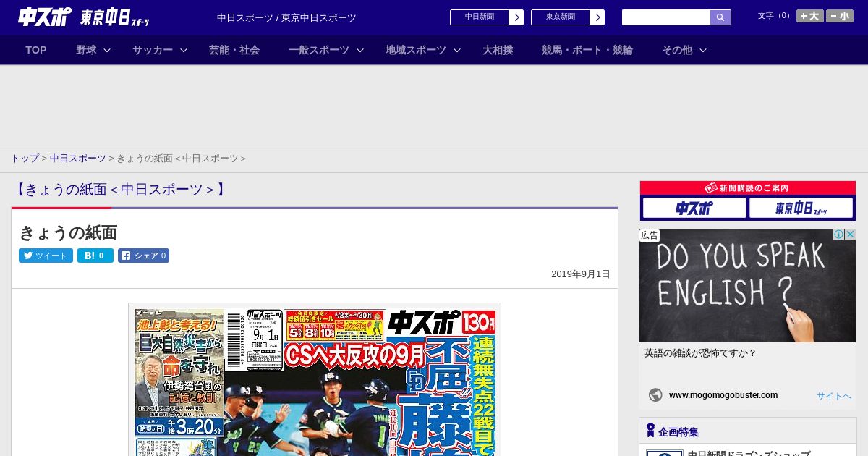Click the 中スポ logo in header
The image size is (868, 456).
[45, 17]
